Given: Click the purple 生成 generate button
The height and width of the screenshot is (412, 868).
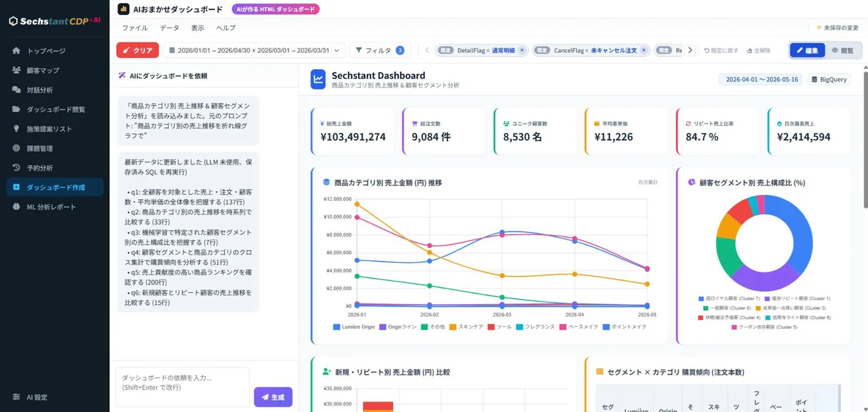Looking at the screenshot, I should 273,397.
